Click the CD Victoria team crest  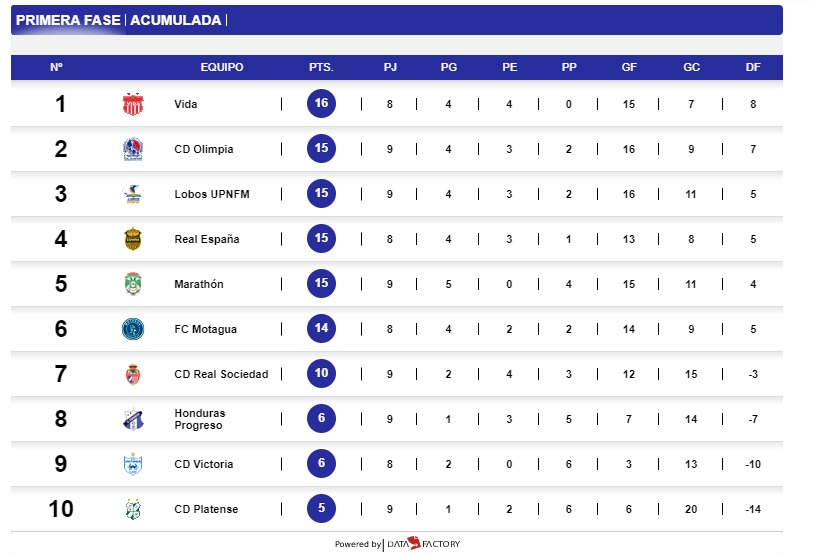[132, 464]
